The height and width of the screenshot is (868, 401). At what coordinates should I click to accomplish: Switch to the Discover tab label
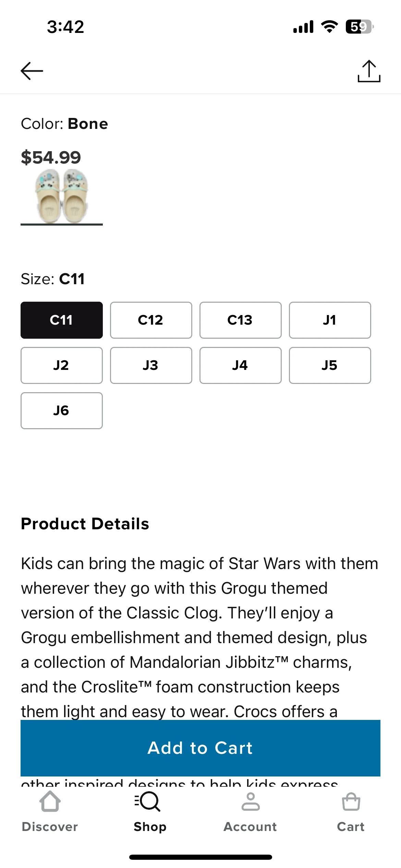(50, 827)
